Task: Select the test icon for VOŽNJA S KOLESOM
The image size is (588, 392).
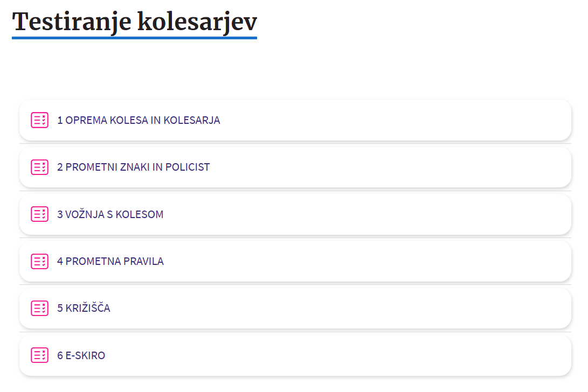Action: coord(39,214)
